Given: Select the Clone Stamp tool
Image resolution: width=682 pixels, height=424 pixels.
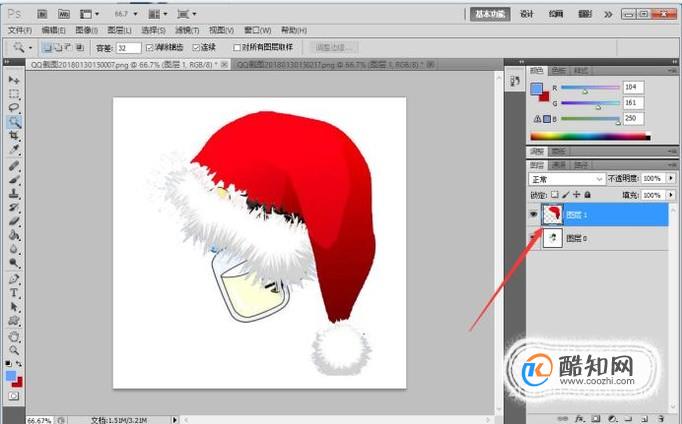Looking at the screenshot, I should (x=14, y=194).
